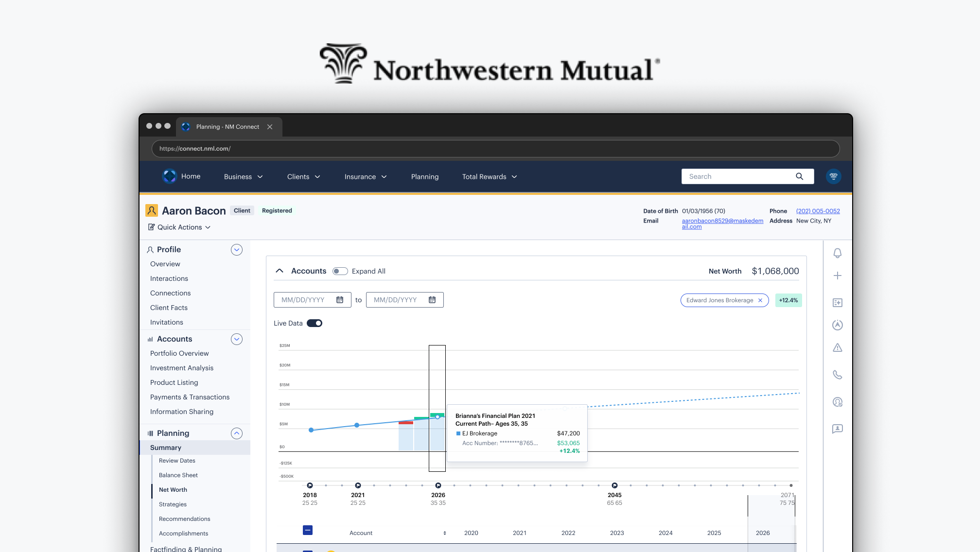This screenshot has width=980, height=552.
Task: Click the 2026 flag marker on timeline
Action: tap(438, 485)
